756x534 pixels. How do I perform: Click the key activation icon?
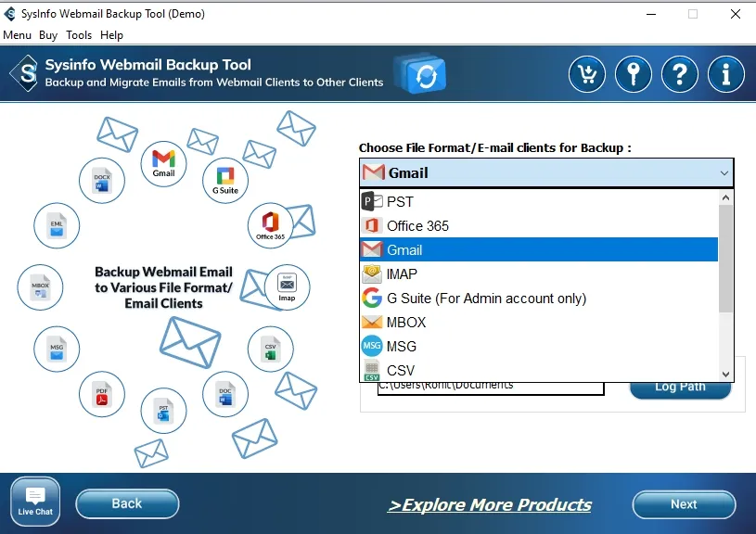(634, 74)
